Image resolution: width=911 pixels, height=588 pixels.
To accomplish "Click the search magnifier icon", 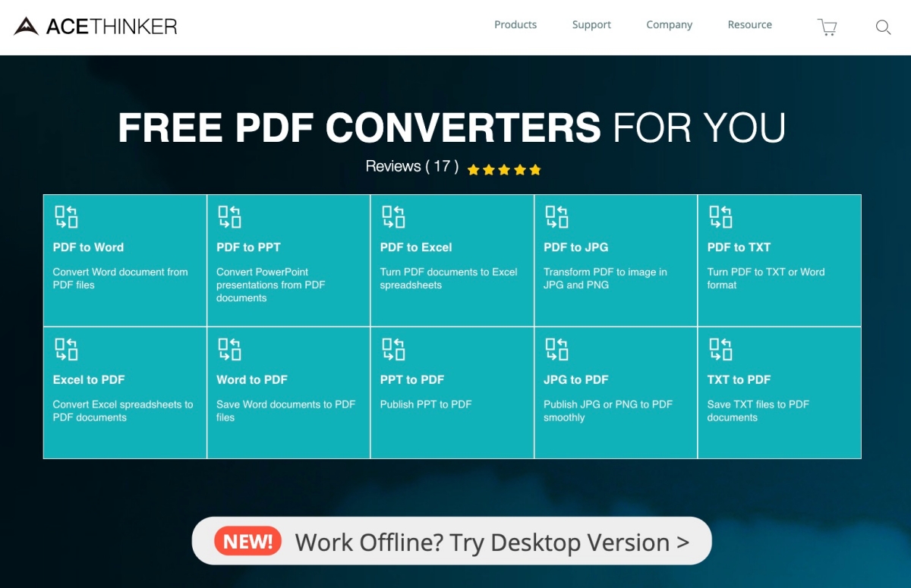I will (x=883, y=27).
